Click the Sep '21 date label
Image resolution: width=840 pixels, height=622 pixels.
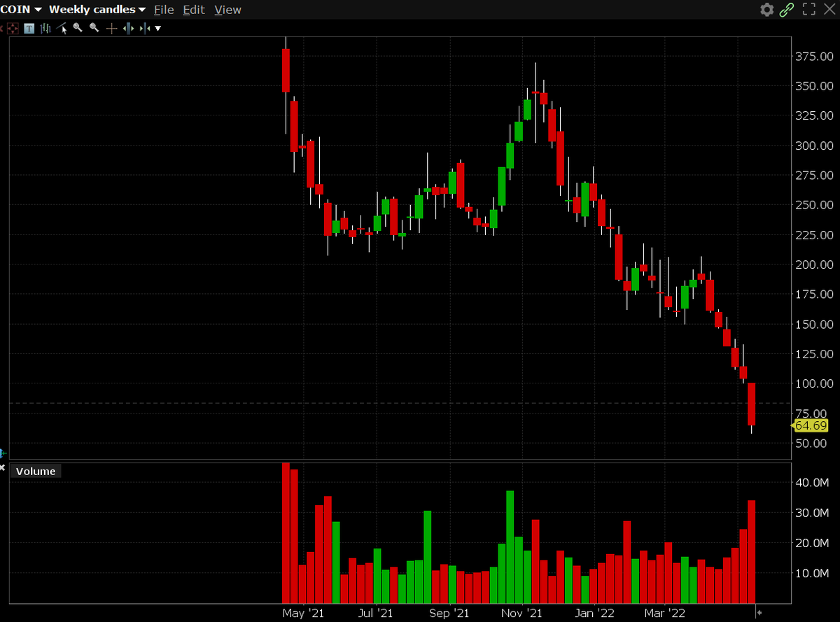pos(449,614)
